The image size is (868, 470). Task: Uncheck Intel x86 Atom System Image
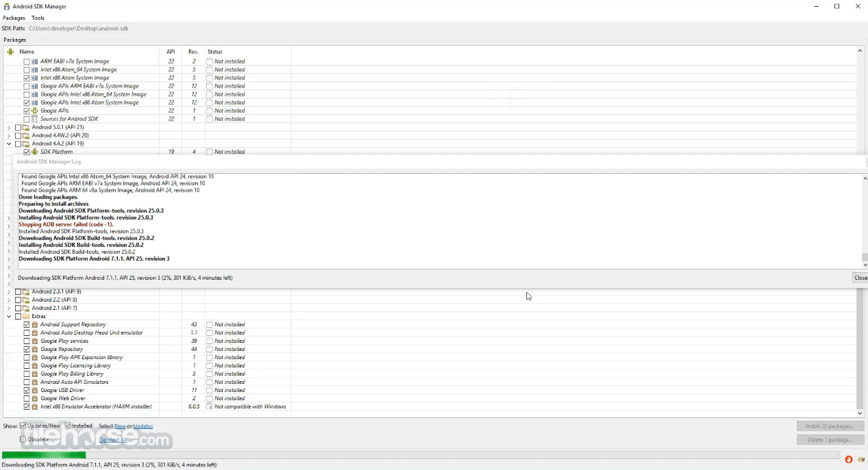(x=27, y=78)
